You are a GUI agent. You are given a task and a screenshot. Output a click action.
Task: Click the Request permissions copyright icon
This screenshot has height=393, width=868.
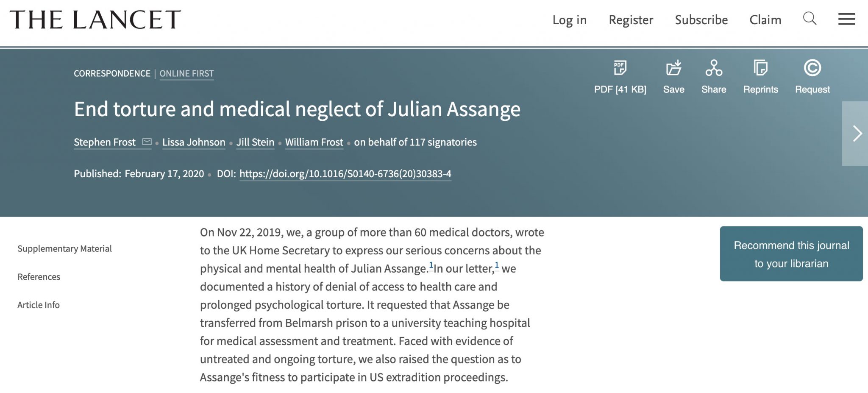(812, 68)
